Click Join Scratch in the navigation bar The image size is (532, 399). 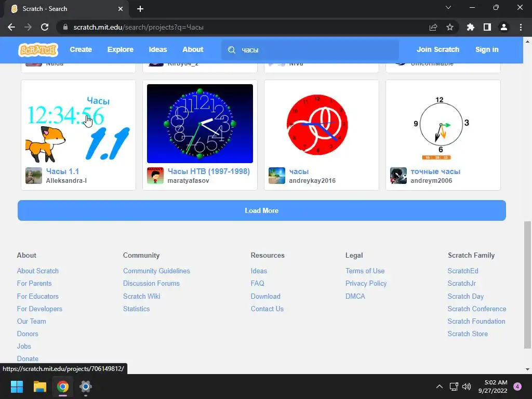point(437,49)
